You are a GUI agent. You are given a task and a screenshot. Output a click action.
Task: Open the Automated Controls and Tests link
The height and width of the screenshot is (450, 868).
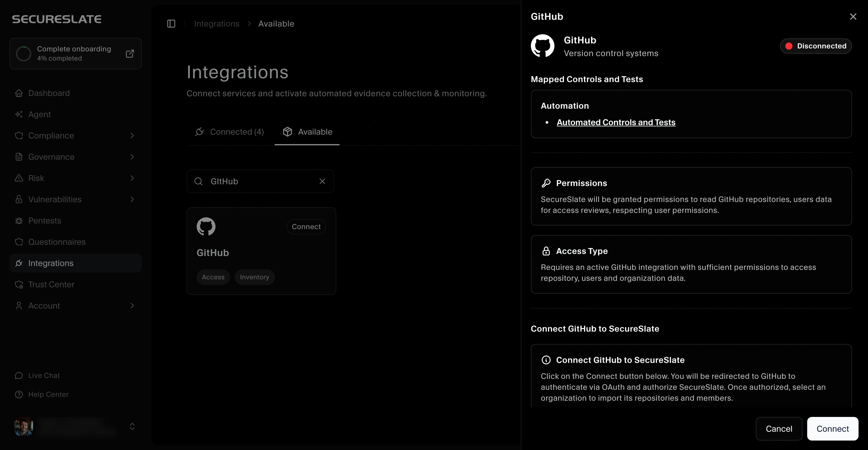click(616, 122)
